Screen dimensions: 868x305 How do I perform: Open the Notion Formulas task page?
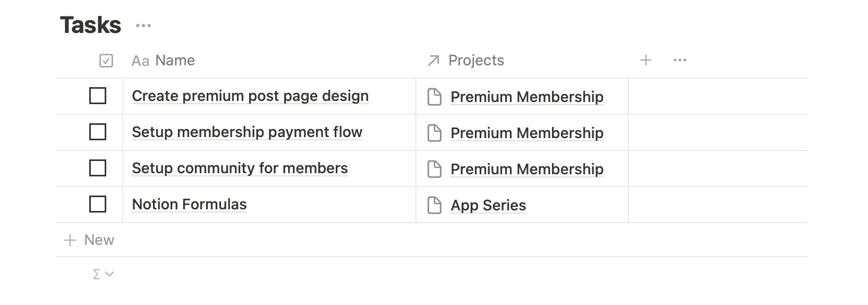click(x=189, y=204)
